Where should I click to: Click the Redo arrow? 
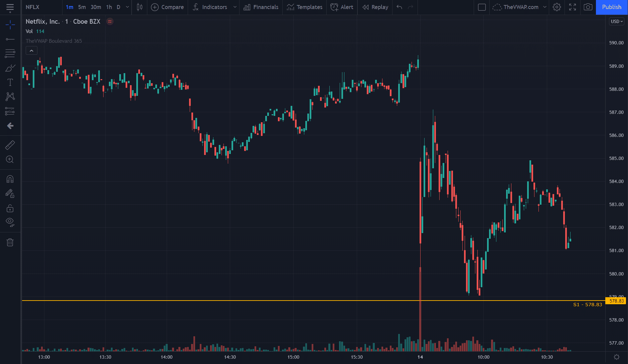[x=411, y=7]
